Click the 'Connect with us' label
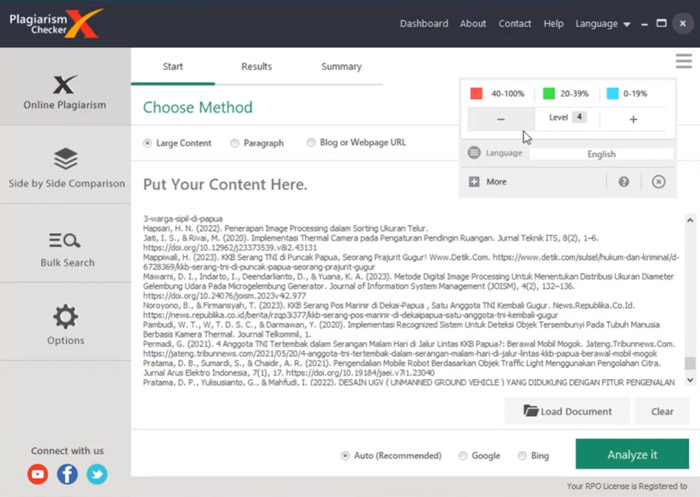This screenshot has height=497, width=700. pos(67,451)
